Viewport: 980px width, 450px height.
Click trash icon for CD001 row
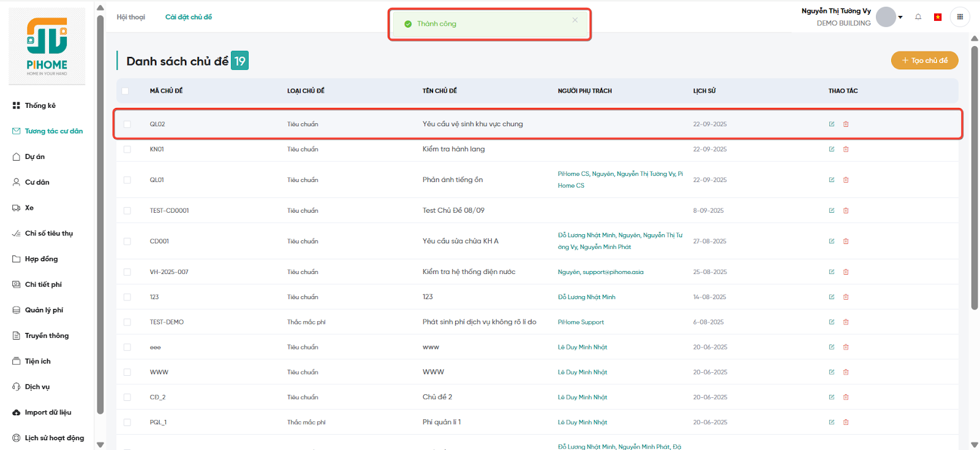(x=846, y=242)
